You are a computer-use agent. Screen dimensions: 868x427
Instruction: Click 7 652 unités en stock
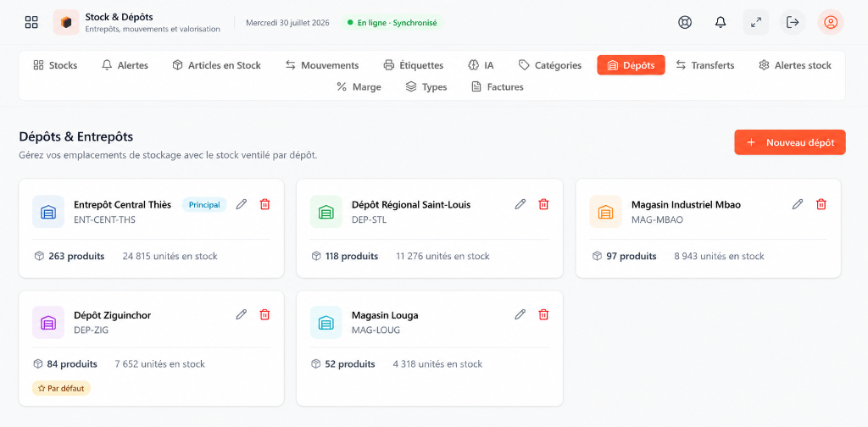tap(160, 364)
